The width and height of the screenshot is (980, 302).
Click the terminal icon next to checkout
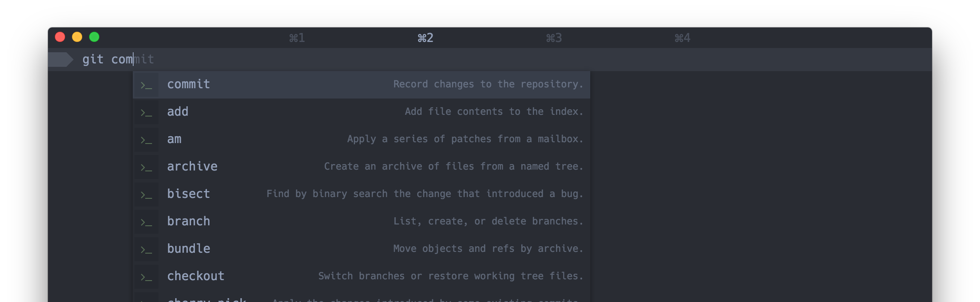tap(146, 277)
